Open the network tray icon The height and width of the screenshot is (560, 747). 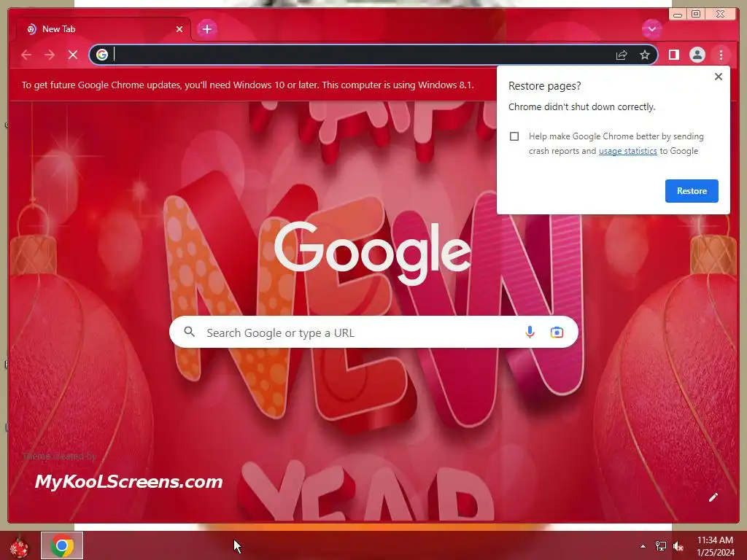[x=661, y=546]
